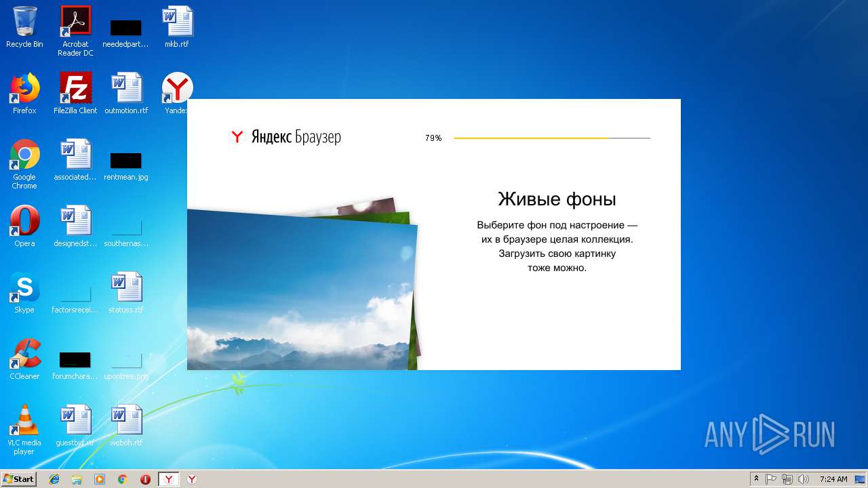Click the Show Desktop button
The width and height of the screenshot is (868, 488).
click(x=860, y=479)
